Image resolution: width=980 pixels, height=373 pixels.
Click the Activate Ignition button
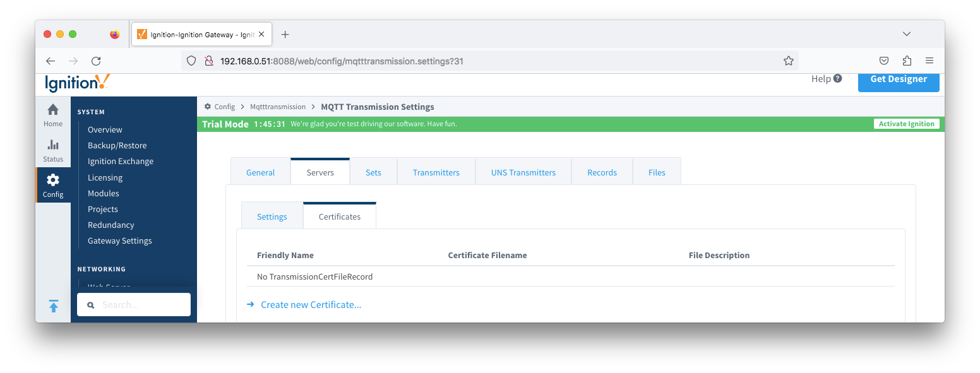pyautogui.click(x=907, y=124)
